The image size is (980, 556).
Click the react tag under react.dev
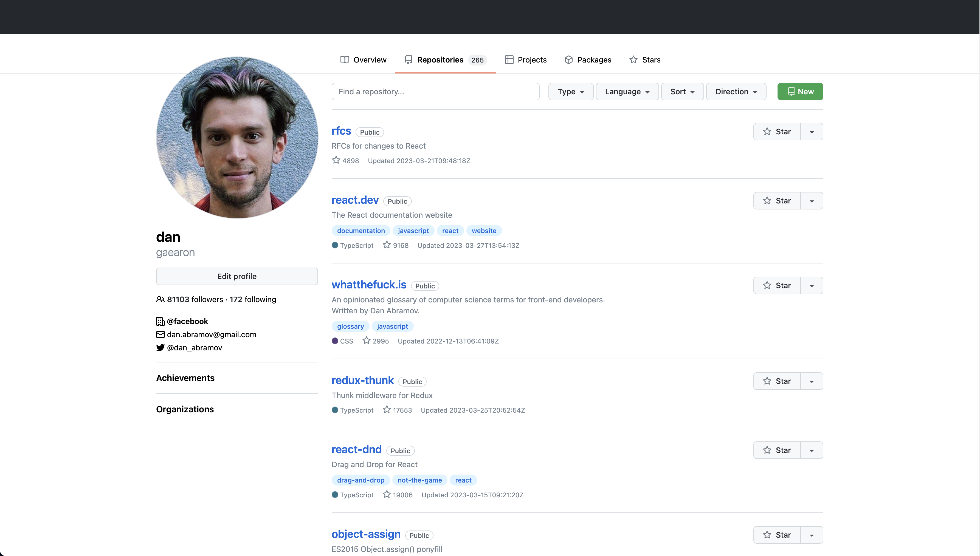(450, 231)
